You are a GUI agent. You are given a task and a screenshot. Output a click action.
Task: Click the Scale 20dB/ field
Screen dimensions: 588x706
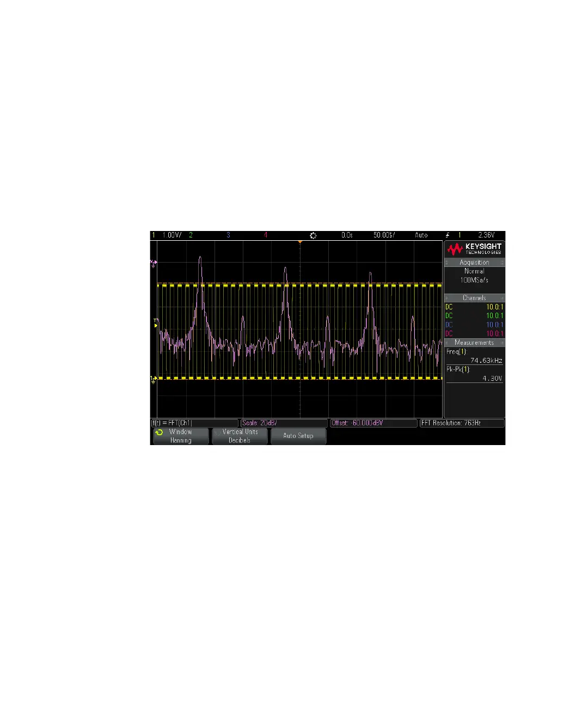(284, 423)
